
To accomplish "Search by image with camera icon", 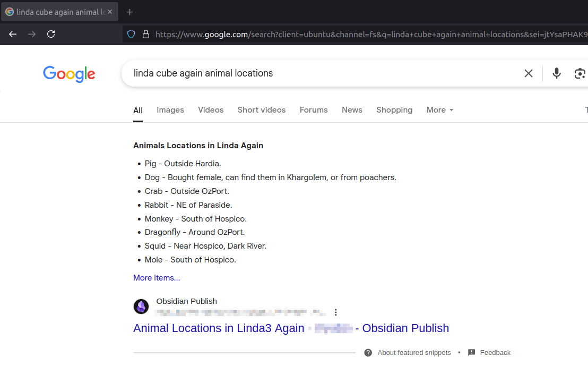I will (580, 73).
